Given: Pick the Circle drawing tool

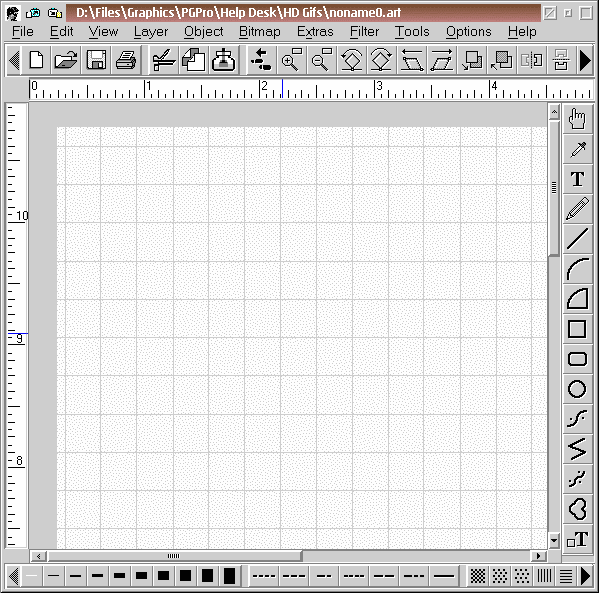Looking at the screenshot, I should [577, 389].
